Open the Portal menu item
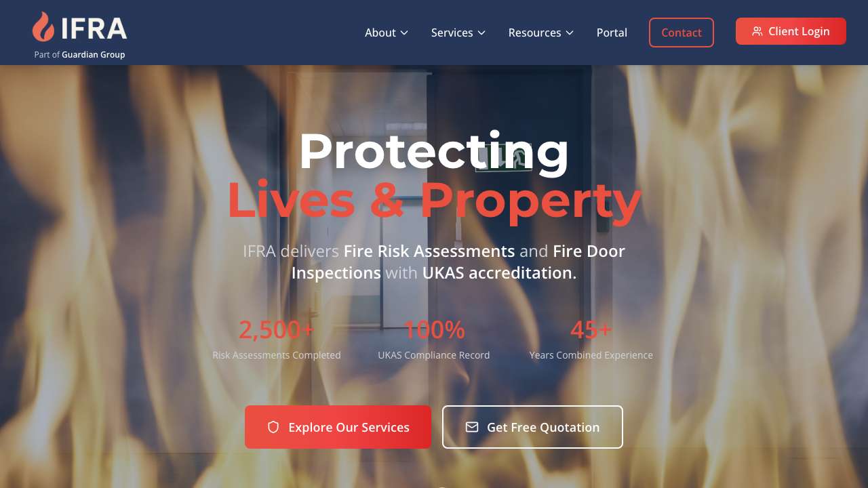Viewport: 868px width, 488px height. (612, 33)
